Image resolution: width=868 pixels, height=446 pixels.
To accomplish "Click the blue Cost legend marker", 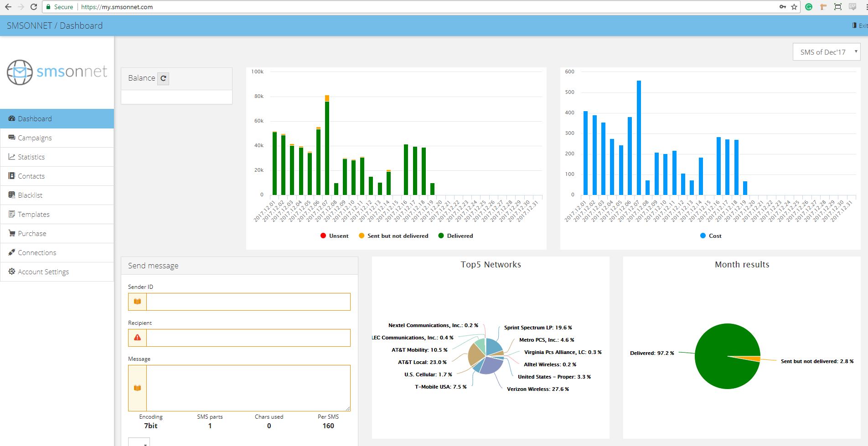I will pos(703,236).
